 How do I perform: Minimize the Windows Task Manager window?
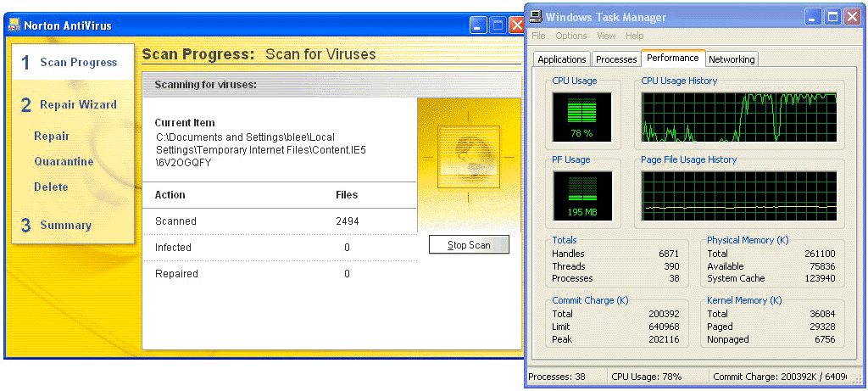pyautogui.click(x=812, y=17)
